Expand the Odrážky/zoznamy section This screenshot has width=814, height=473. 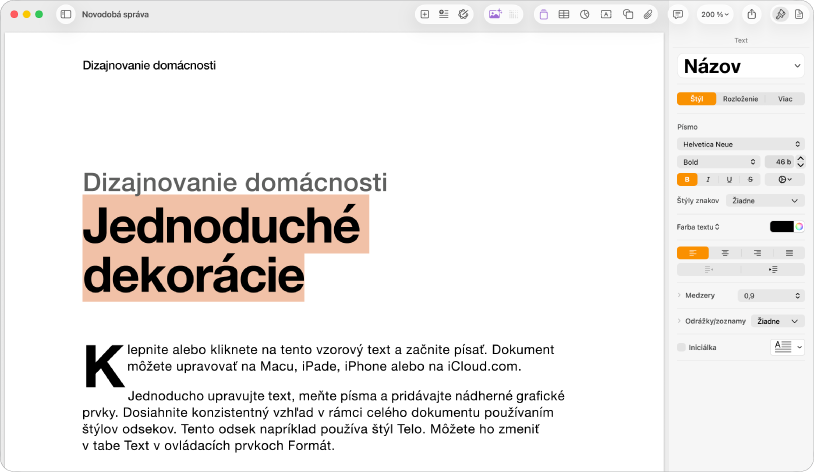(679, 321)
